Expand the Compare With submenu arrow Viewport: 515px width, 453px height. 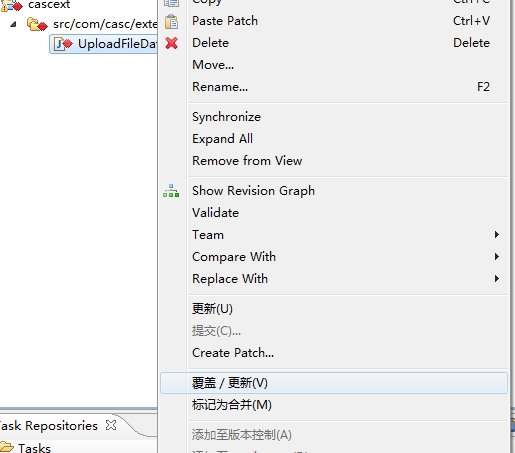click(497, 257)
